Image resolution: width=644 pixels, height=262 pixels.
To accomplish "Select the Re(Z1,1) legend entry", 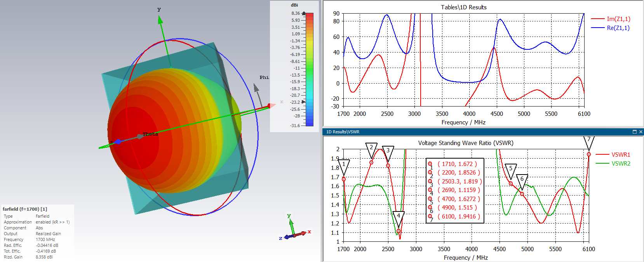I will pyautogui.click(x=611, y=28).
